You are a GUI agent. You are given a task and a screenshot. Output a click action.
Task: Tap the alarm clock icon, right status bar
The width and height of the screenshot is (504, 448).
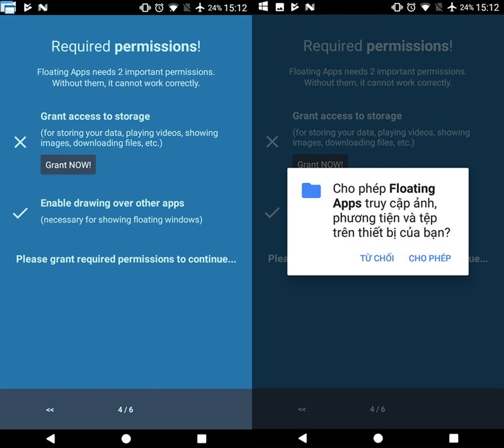click(x=411, y=7)
